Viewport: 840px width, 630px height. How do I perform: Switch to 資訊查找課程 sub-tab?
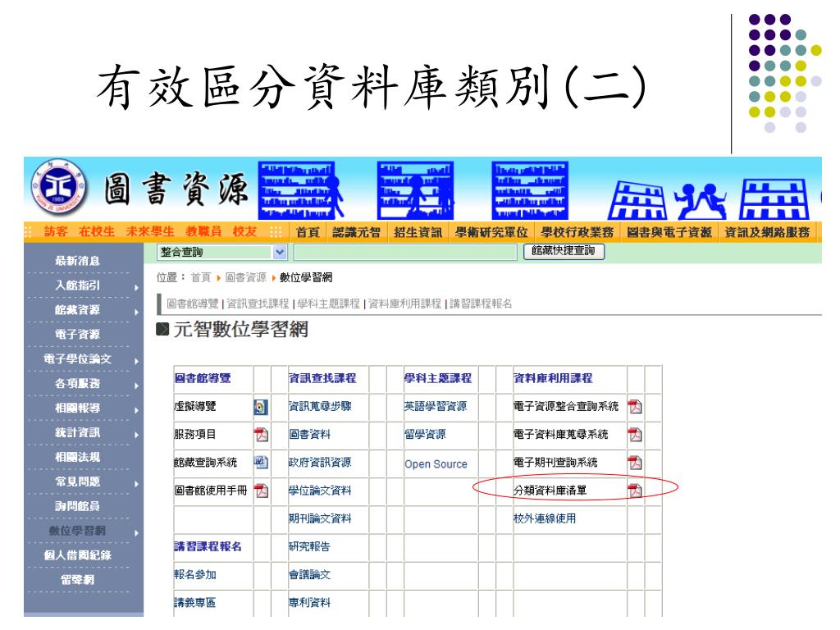pyautogui.click(x=258, y=304)
